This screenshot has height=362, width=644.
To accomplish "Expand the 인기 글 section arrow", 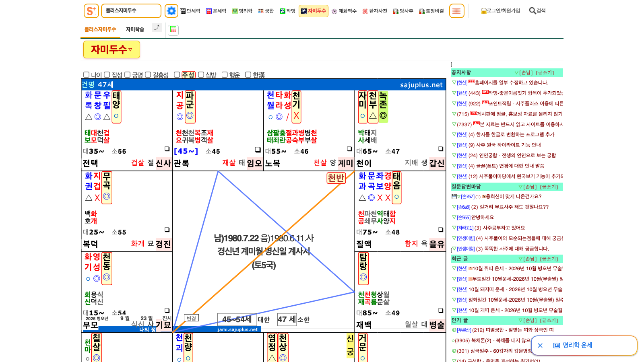I will click(x=520, y=321).
